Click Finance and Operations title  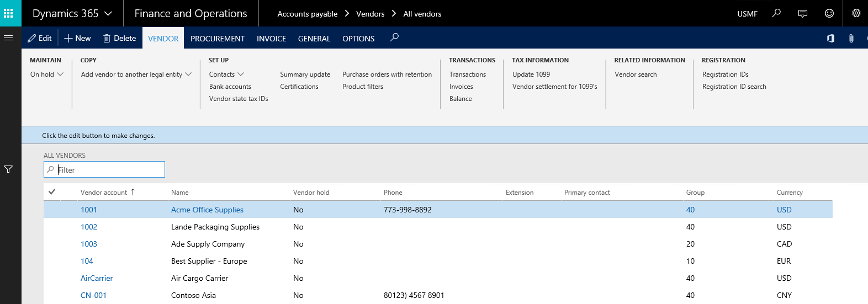click(190, 13)
